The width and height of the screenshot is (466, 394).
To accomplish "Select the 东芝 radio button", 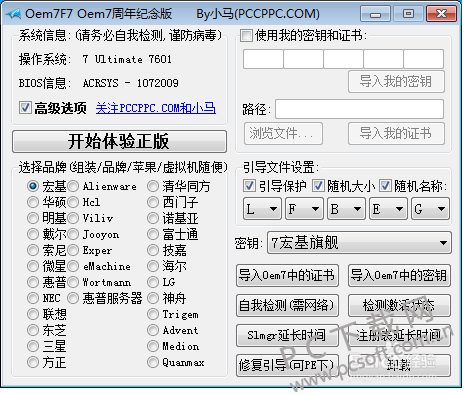I will click(x=33, y=330).
